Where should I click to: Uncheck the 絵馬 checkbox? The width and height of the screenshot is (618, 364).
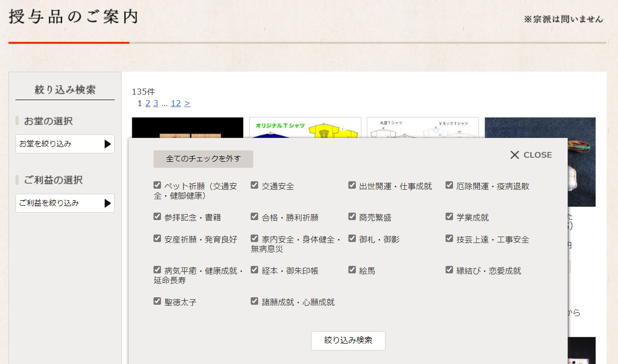pyautogui.click(x=352, y=270)
